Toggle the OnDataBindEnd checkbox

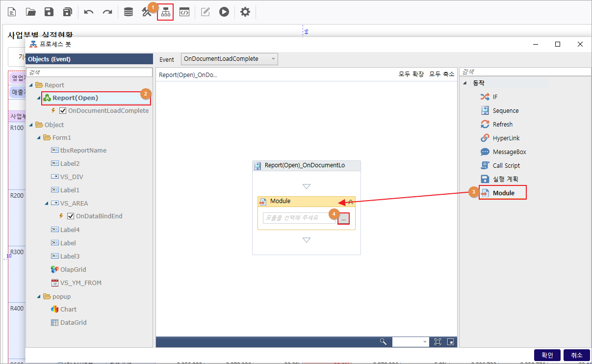(71, 216)
